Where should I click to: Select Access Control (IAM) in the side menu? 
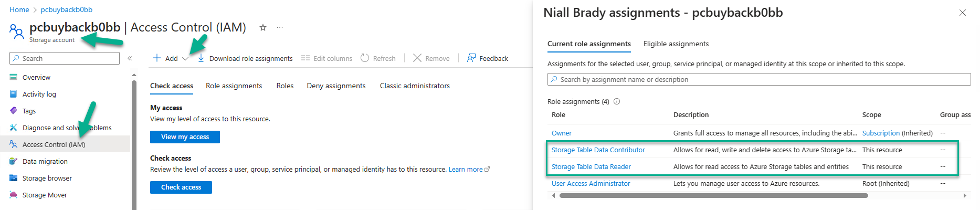point(65,144)
